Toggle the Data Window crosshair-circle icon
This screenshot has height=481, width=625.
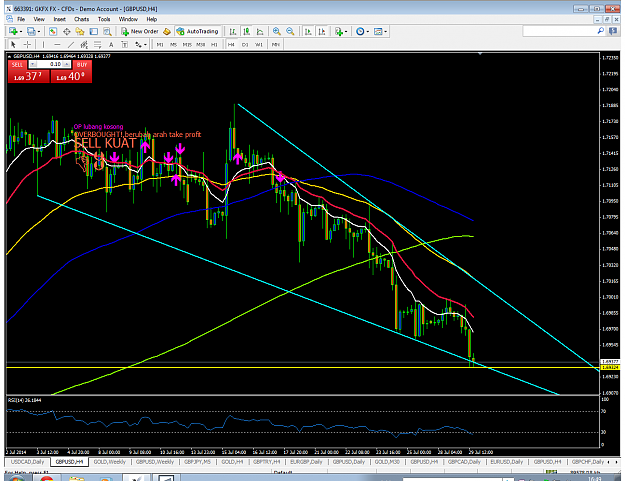[67, 31]
